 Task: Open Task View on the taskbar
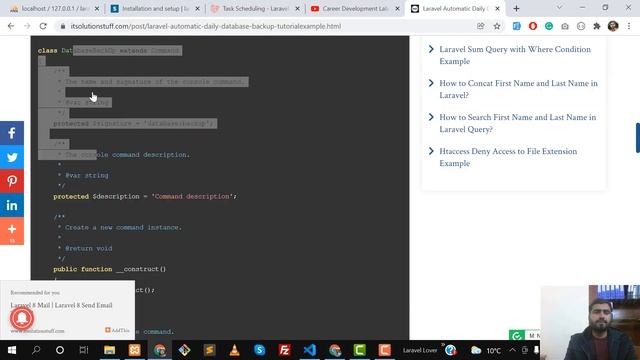84,350
